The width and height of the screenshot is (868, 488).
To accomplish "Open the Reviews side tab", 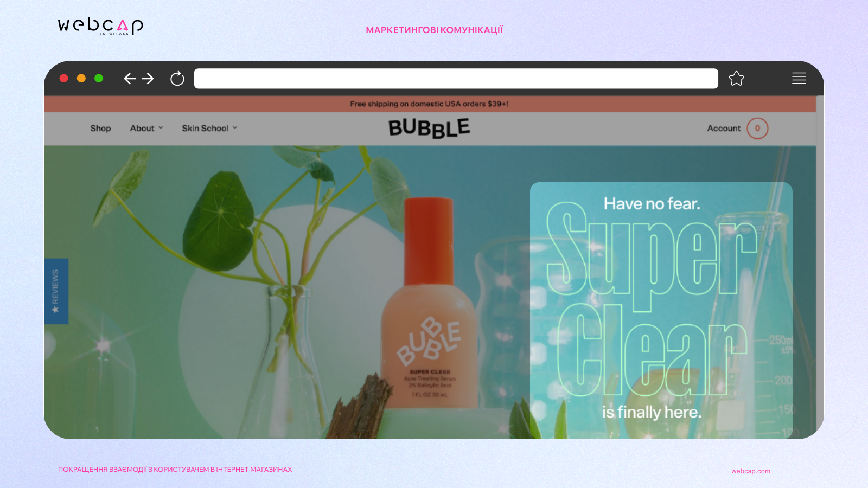I will [56, 291].
